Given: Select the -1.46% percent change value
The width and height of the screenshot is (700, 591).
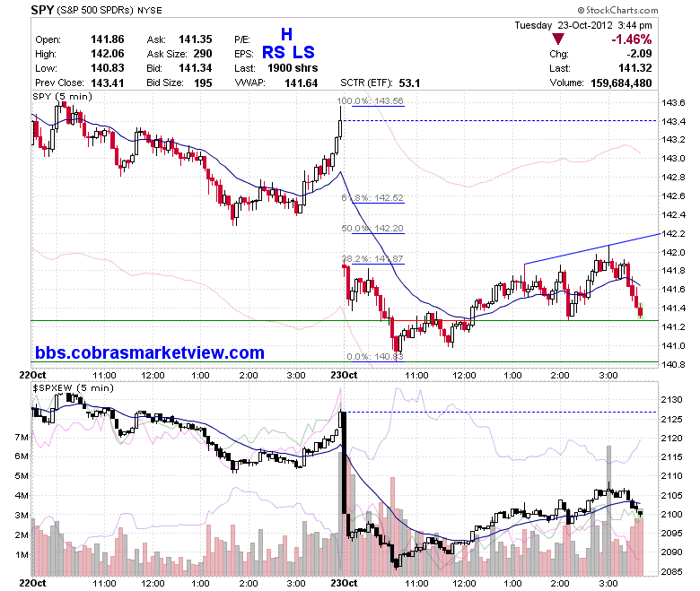Looking at the screenshot, I should [x=631, y=39].
